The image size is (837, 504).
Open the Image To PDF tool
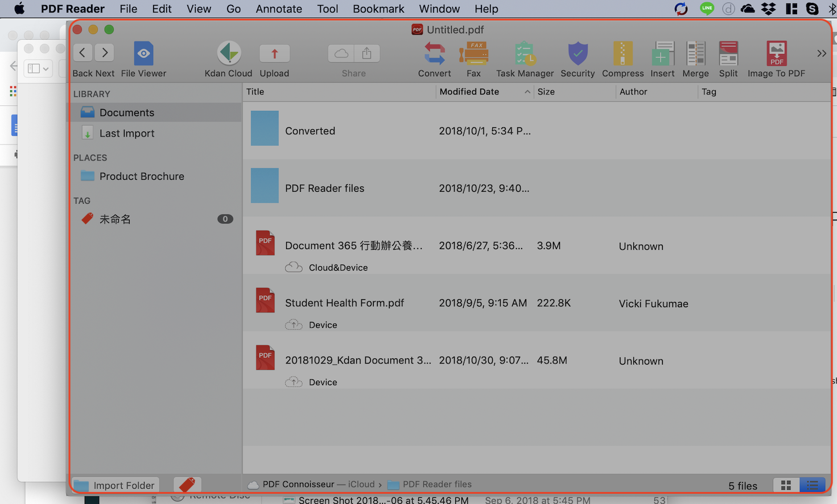pyautogui.click(x=776, y=53)
